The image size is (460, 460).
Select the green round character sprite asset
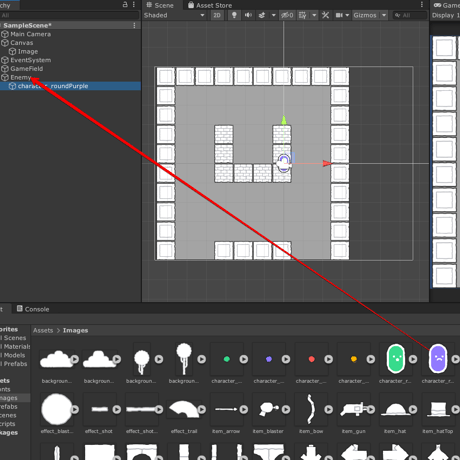pos(395,359)
